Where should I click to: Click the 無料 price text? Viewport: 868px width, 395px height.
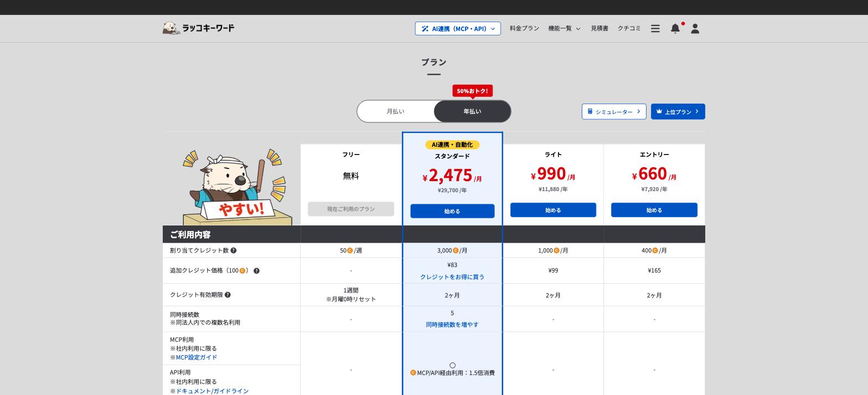click(351, 176)
